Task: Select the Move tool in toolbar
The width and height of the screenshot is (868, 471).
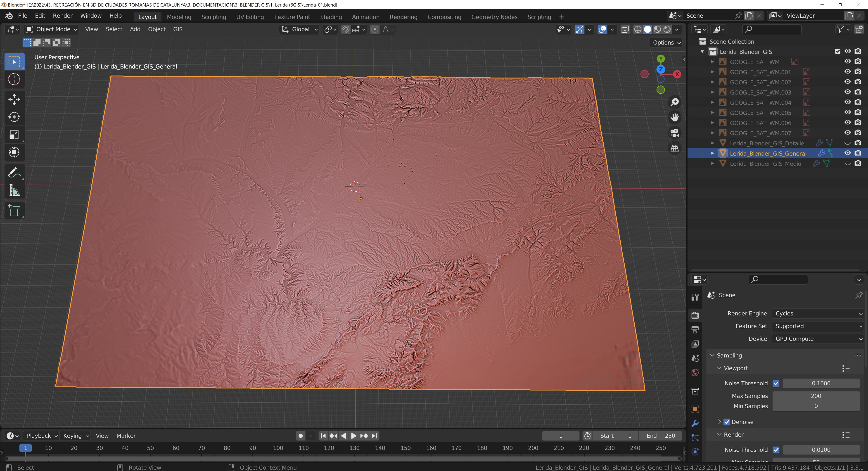Action: point(14,99)
